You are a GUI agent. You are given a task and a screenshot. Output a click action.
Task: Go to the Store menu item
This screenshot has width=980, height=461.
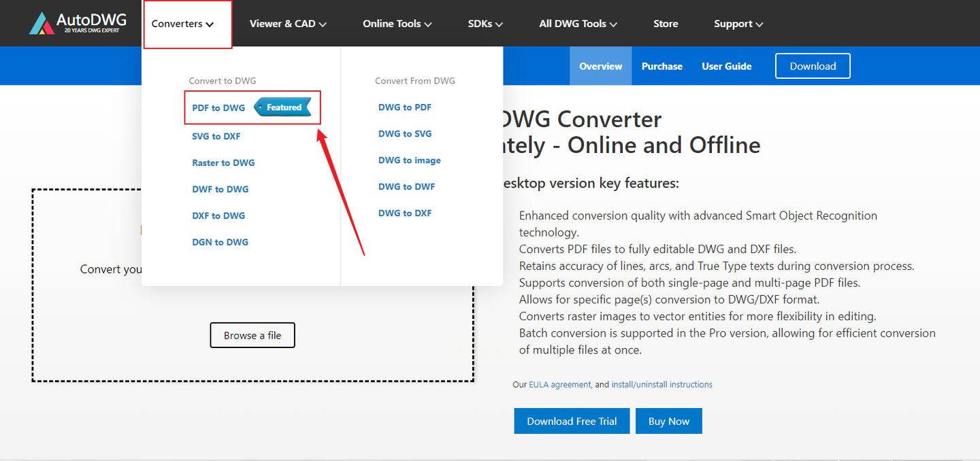[x=666, y=24]
